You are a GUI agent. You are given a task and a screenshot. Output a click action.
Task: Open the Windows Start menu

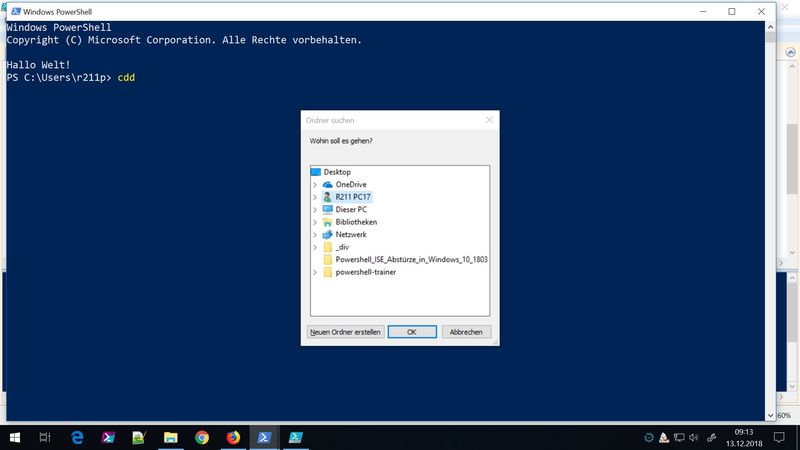coord(15,437)
